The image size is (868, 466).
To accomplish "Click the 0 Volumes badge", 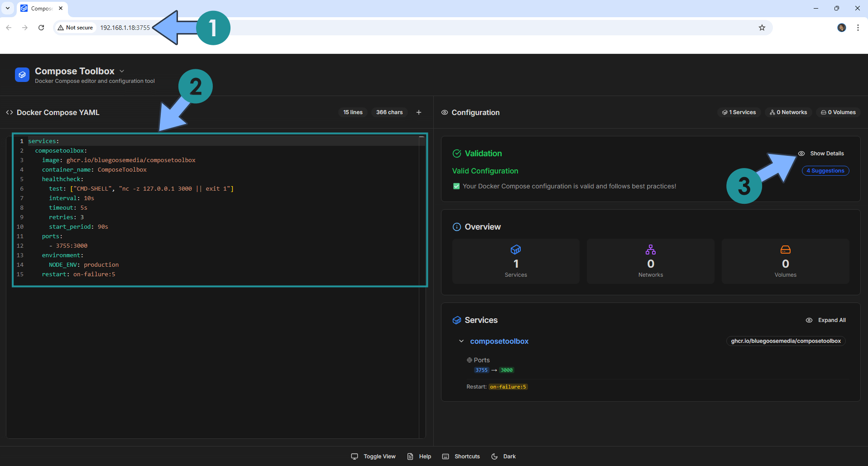I will click(x=838, y=112).
